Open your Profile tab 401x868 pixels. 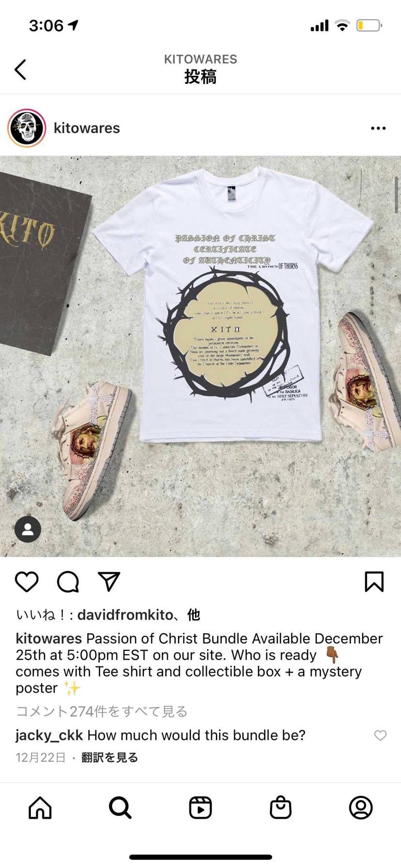360,808
